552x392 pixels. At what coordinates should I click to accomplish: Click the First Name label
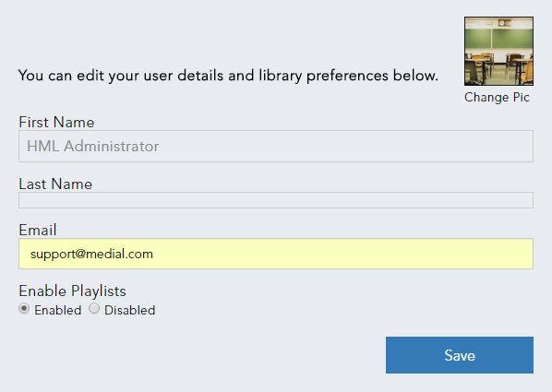point(56,122)
